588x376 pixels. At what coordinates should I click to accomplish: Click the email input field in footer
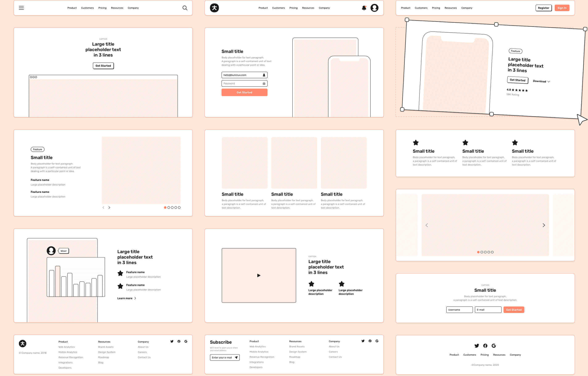[x=224, y=357]
